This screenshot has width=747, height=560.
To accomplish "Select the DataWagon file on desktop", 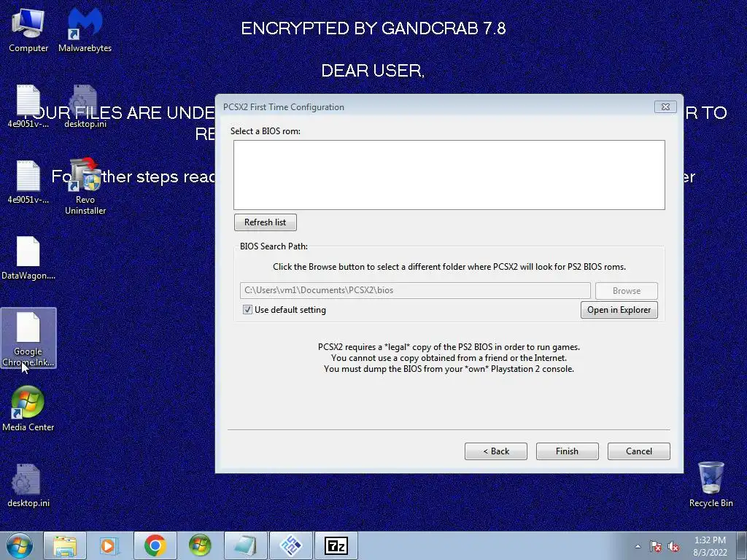I will tap(28, 258).
